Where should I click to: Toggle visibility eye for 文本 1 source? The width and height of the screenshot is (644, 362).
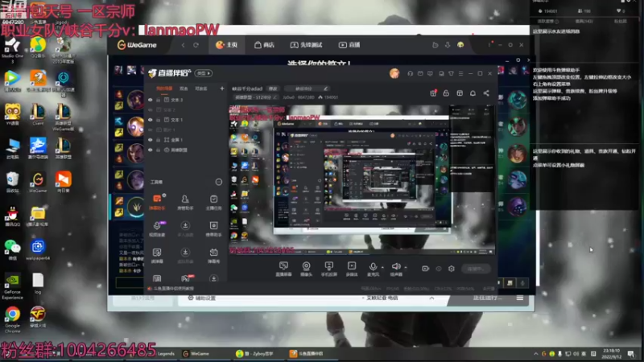tap(151, 120)
